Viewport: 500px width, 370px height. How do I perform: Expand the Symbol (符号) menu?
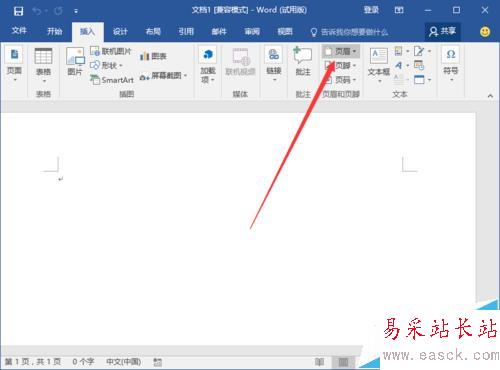[x=451, y=65]
